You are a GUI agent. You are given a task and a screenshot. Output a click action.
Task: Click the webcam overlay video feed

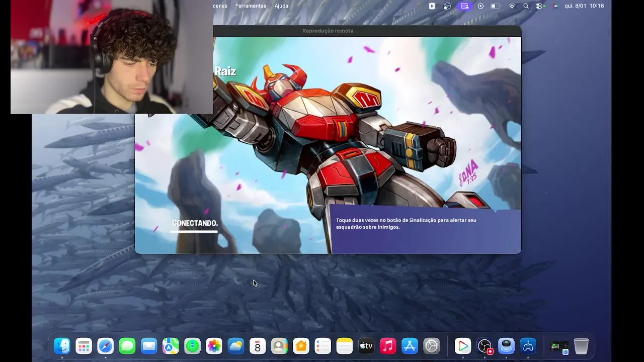[x=112, y=57]
